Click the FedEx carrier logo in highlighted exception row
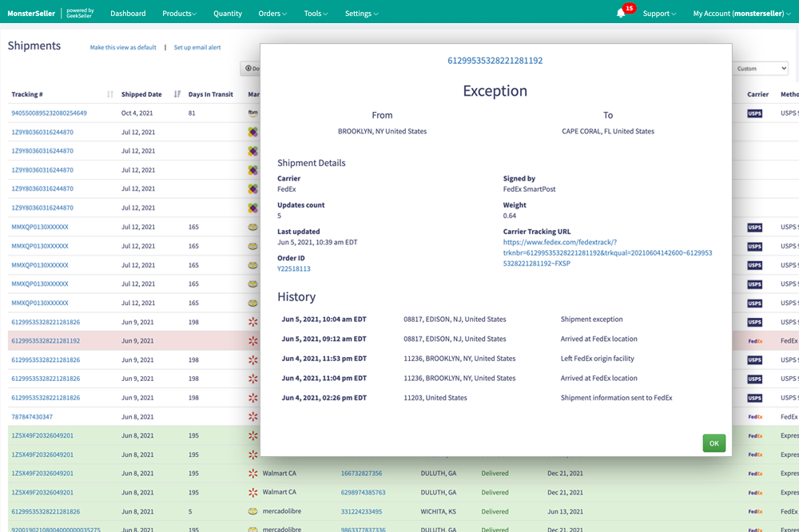This screenshot has width=799, height=532. point(755,341)
